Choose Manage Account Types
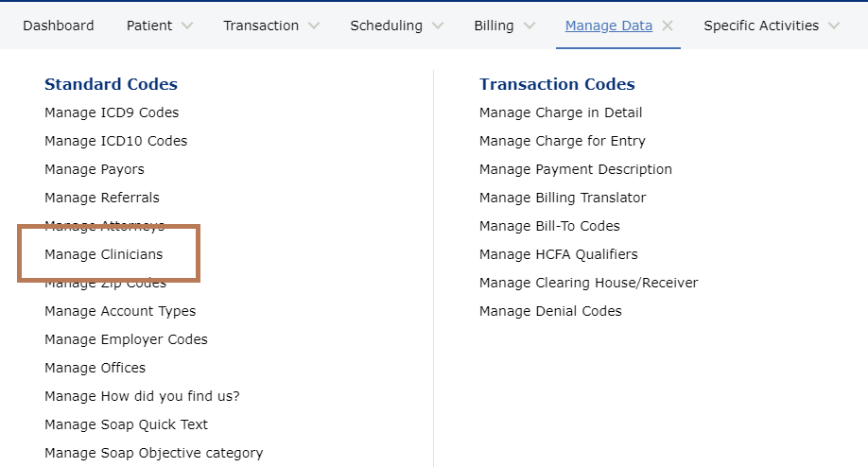868x467 pixels. click(x=120, y=311)
